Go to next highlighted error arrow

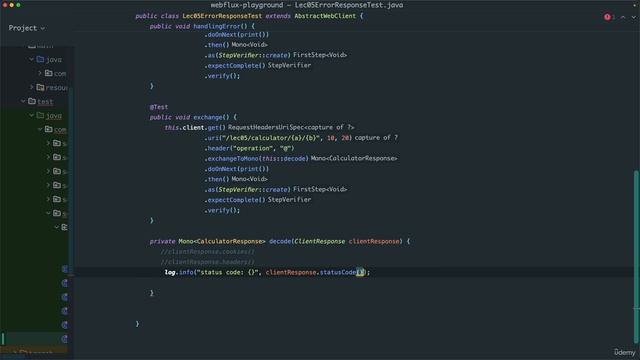pyautogui.click(x=633, y=17)
